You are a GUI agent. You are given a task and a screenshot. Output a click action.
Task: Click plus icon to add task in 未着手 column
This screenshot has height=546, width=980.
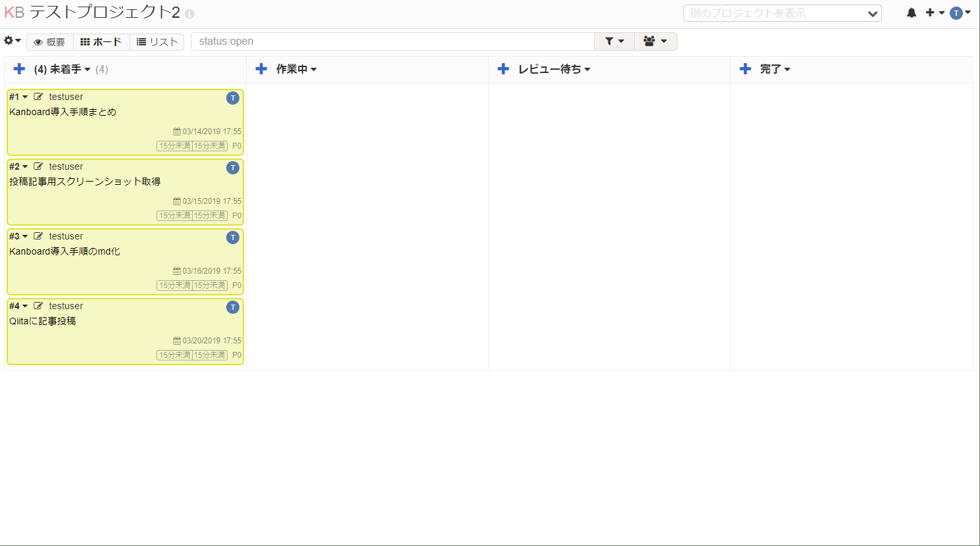tap(20, 69)
